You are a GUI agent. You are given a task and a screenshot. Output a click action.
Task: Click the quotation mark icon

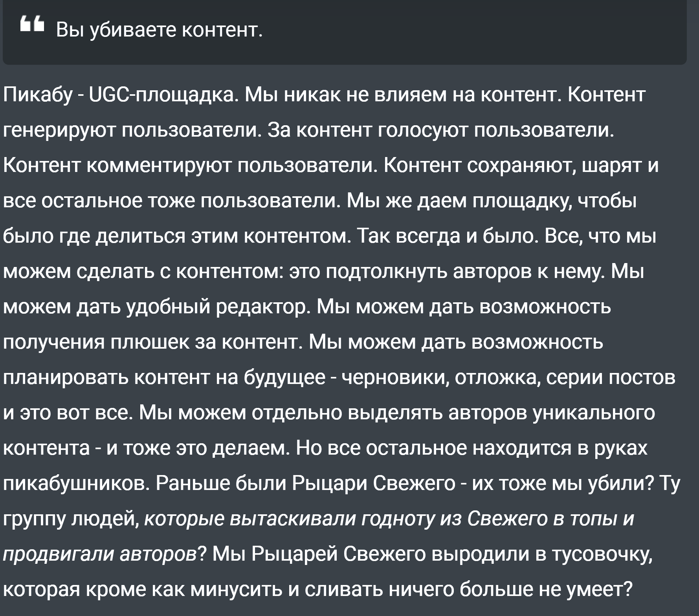pyautogui.click(x=33, y=27)
